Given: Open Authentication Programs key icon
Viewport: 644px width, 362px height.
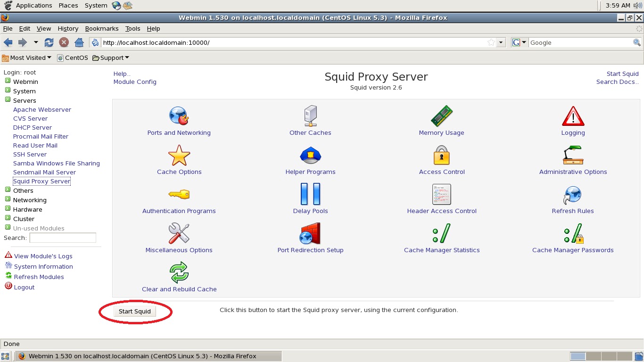Looking at the screenshot, I should click(179, 194).
